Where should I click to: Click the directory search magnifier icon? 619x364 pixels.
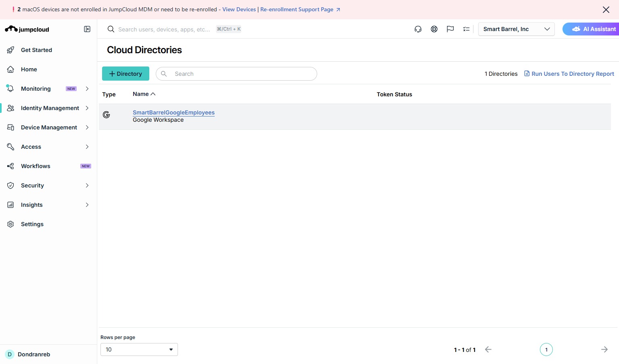click(x=164, y=74)
